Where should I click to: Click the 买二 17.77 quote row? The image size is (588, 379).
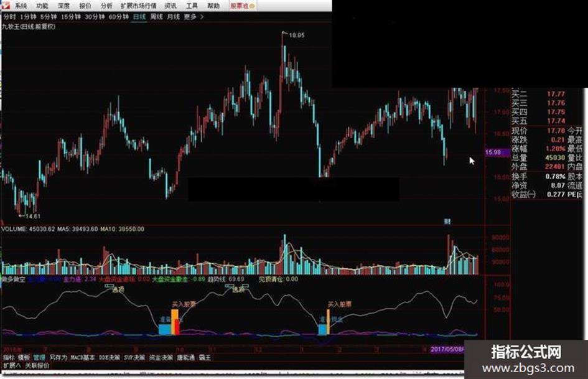pos(538,94)
